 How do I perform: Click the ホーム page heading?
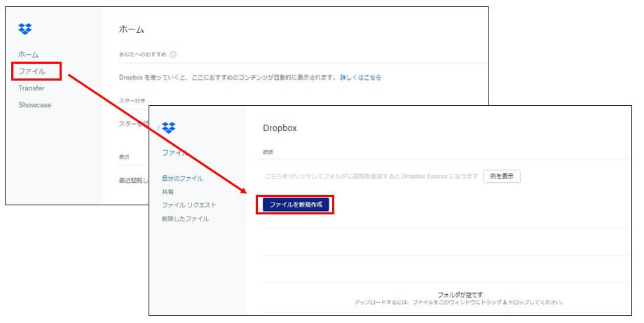(132, 29)
